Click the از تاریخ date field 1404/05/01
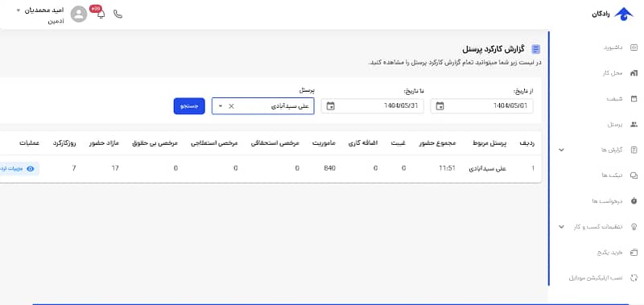This screenshot has height=305, width=644. (x=481, y=106)
